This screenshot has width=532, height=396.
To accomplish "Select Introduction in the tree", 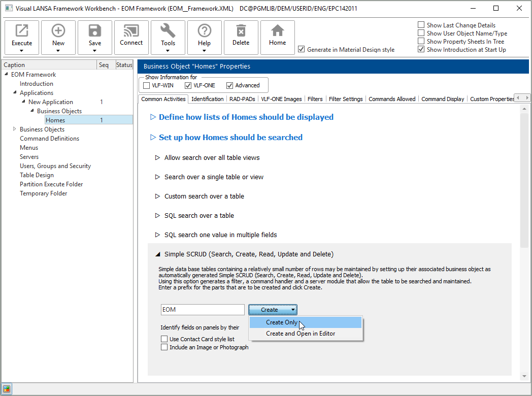I will pos(37,83).
